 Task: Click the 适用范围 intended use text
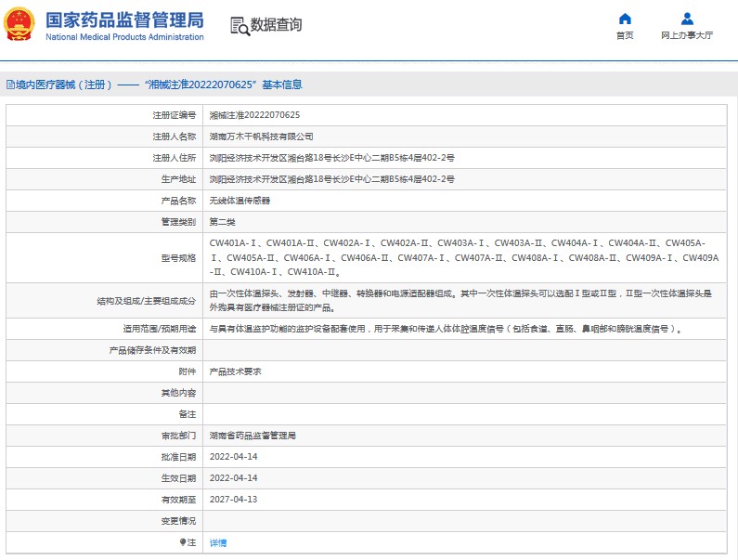pyautogui.click(x=446, y=329)
